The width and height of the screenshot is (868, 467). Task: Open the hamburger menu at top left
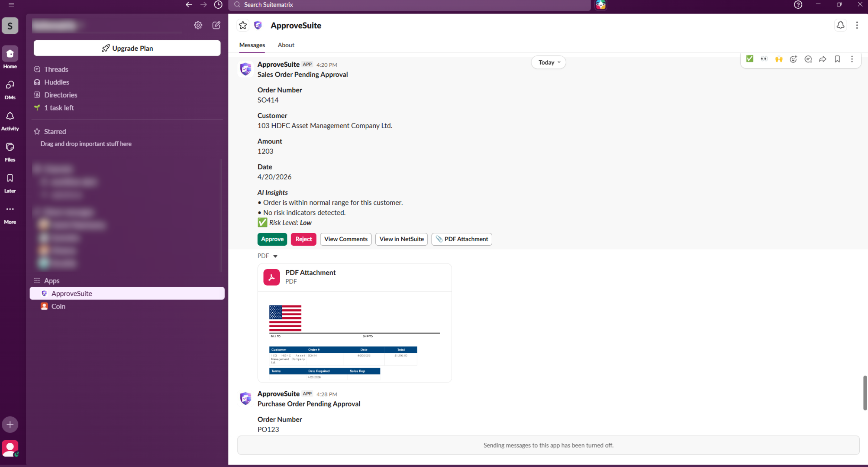(11, 5)
